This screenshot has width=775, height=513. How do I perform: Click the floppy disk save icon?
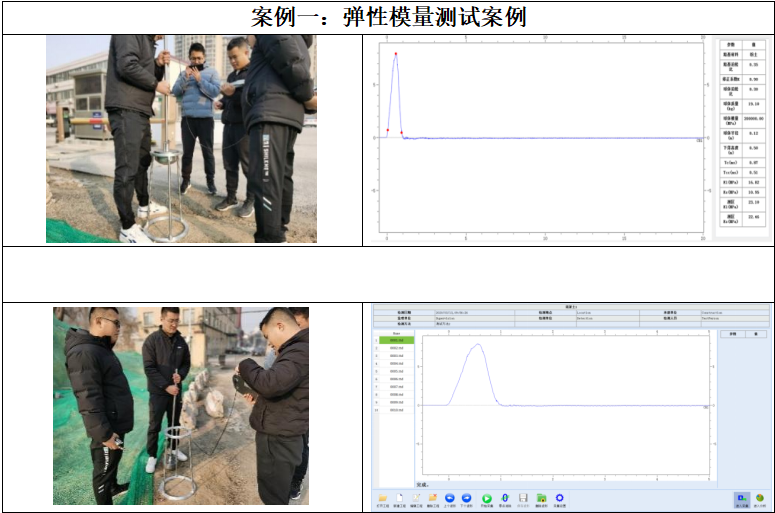523,497
